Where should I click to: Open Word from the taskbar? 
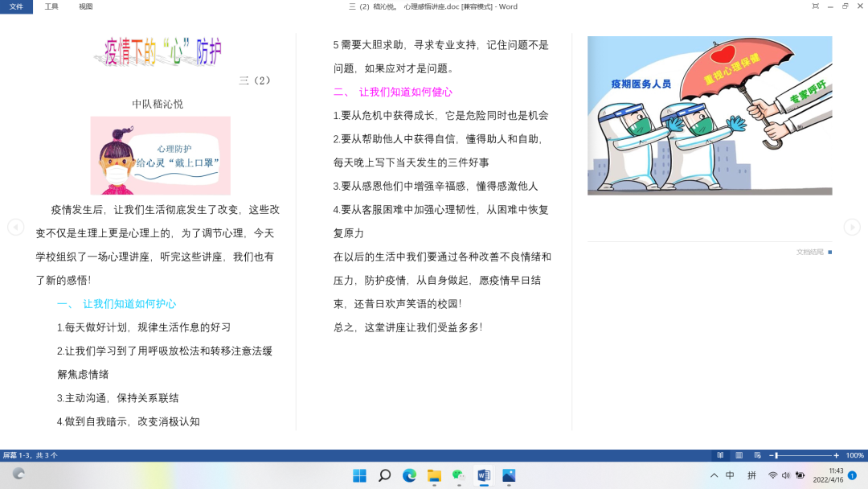pyautogui.click(x=484, y=475)
